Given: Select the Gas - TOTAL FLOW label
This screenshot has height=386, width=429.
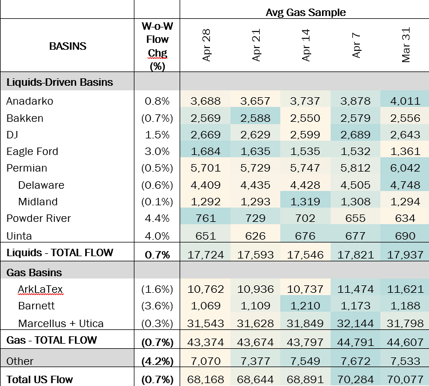Looking at the screenshot, I should (52, 340).
